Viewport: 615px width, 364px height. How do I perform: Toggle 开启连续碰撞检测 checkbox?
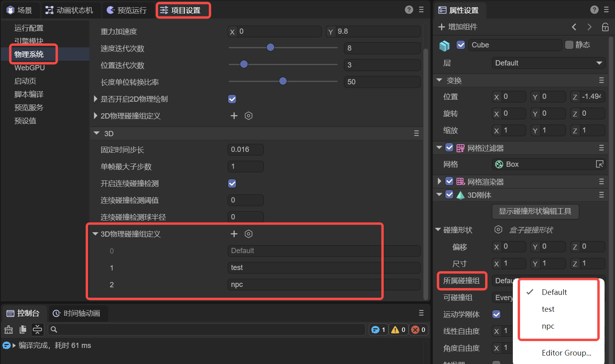pyautogui.click(x=232, y=184)
